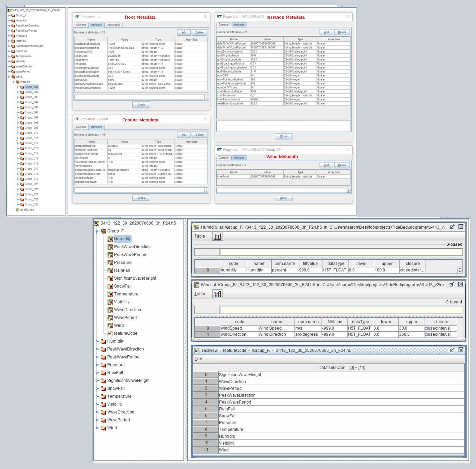The height and width of the screenshot is (469, 476).
Task: Click value stepper in Root Metadata dialog
Action: 206,97
